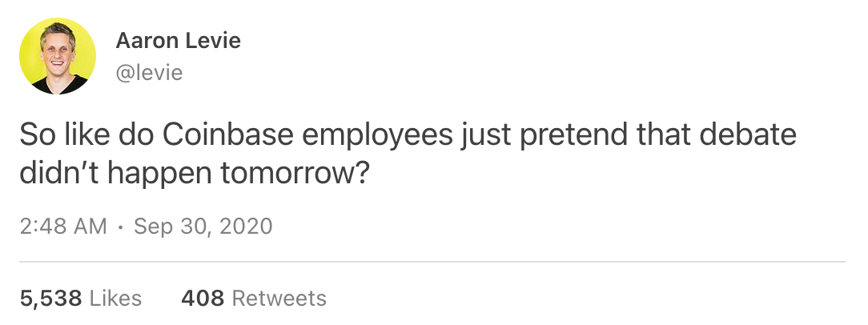Viewport: 868px width, 325px height.
Task: Open the Aaron Levie display name
Action: [178, 41]
